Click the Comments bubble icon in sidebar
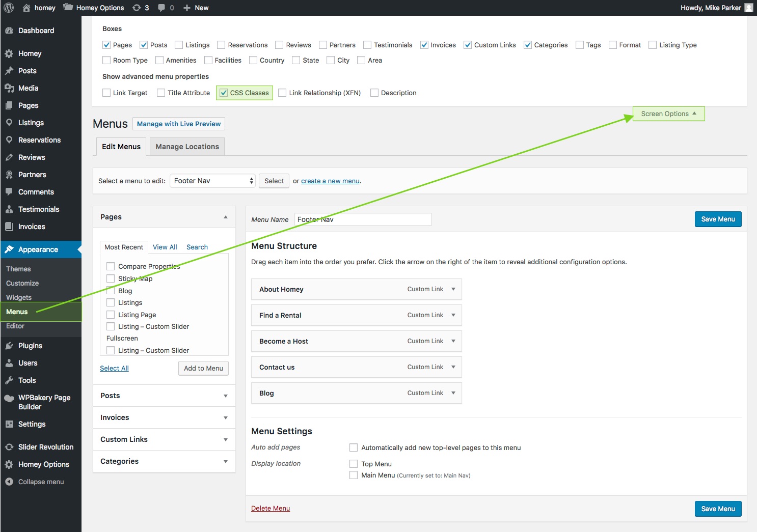757x532 pixels. tap(9, 192)
